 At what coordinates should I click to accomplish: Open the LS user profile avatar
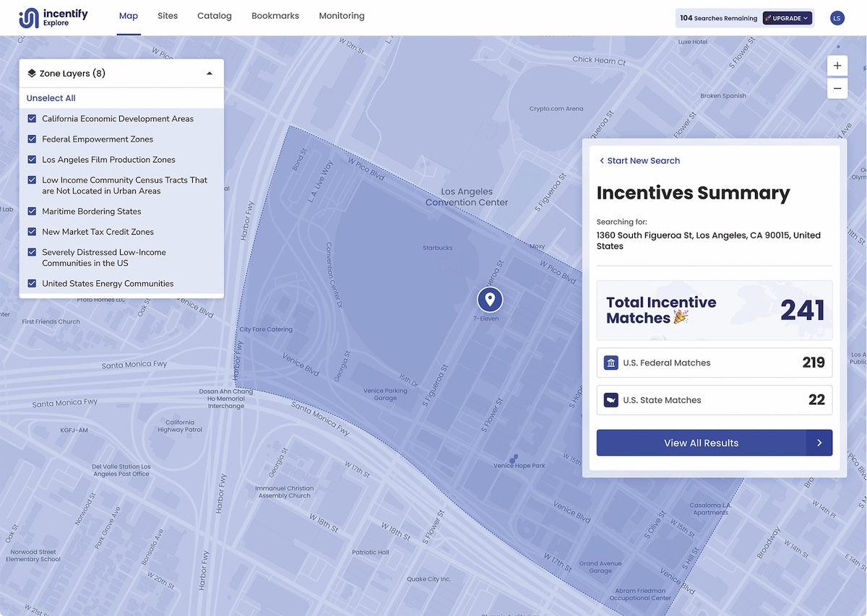click(x=837, y=18)
